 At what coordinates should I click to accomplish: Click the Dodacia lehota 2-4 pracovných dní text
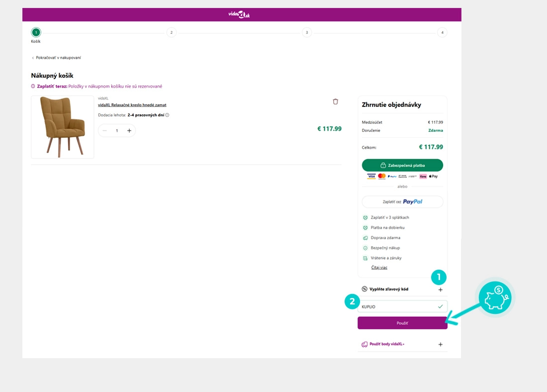pyautogui.click(x=131, y=115)
